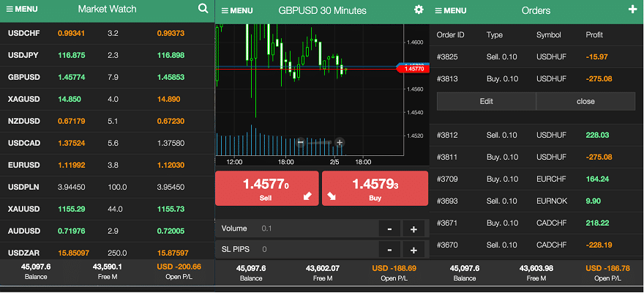Open chart settings gear icon
This screenshot has height=293, width=644.
(x=419, y=10)
